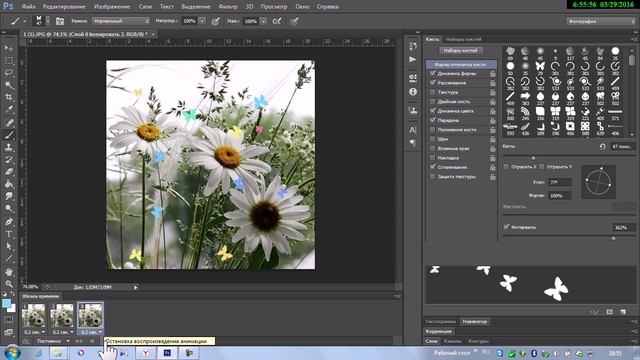
Task: Select the Zoom tool in toolbar
Action: (9, 284)
